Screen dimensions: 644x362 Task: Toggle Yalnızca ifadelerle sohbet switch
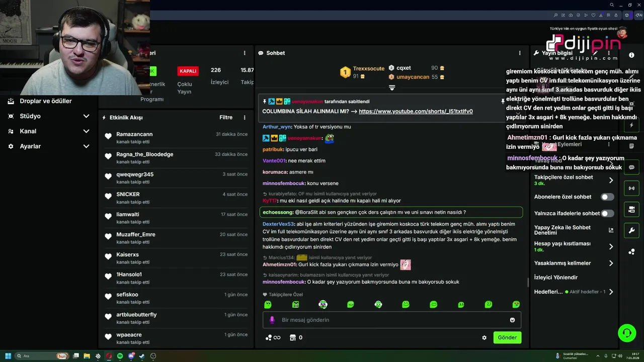(607, 213)
